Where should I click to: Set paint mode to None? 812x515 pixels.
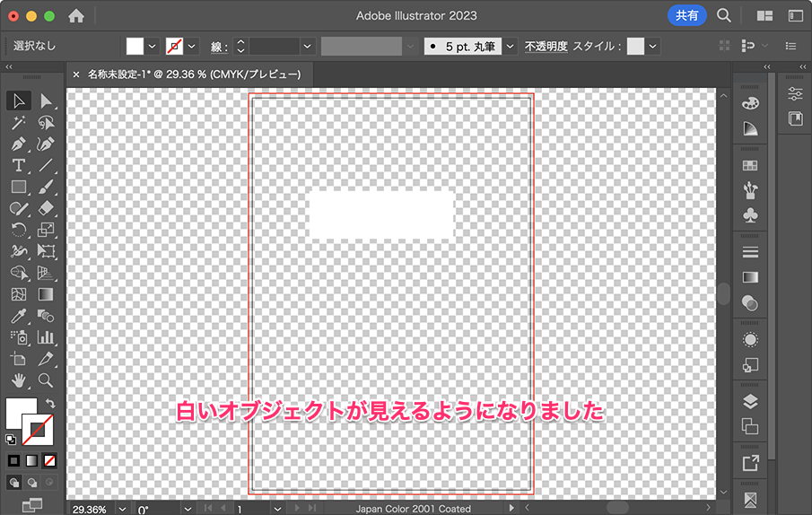(x=49, y=460)
